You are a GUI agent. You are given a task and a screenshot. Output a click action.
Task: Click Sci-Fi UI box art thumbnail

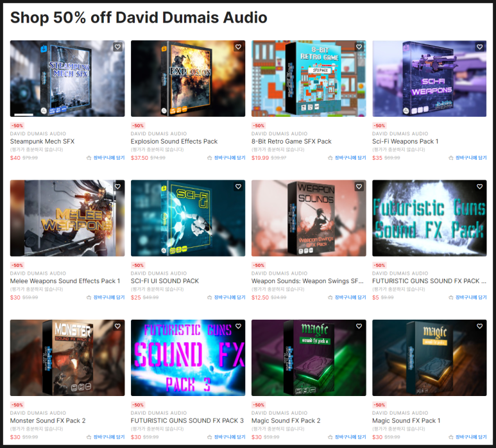[x=188, y=218]
